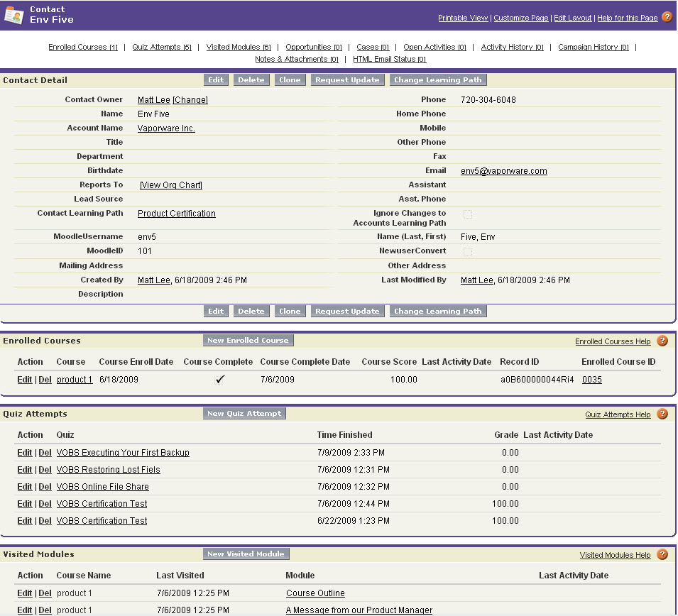Open the VOBS Online File Share quiz
This screenshot has width=678, height=616.
coord(102,487)
